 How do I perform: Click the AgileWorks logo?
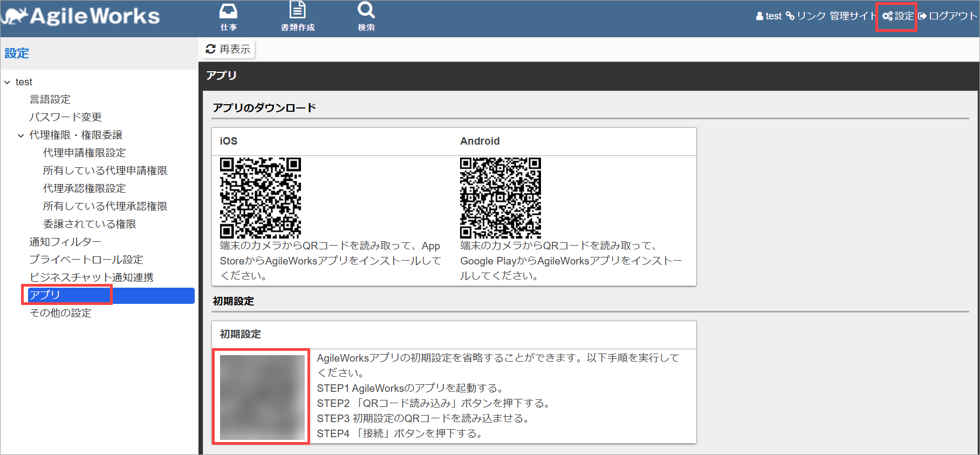click(x=81, y=16)
